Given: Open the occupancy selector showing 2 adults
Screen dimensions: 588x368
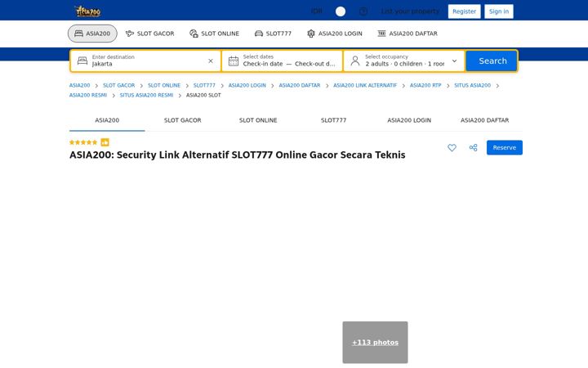Looking at the screenshot, I should pyautogui.click(x=404, y=61).
